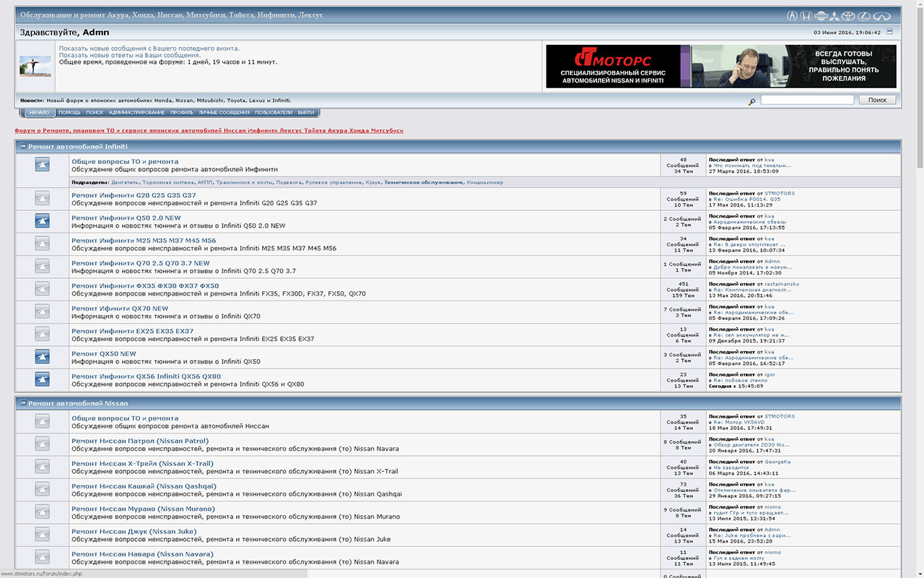Click board icon for Ремонт Ифинити QX70 NEW
Viewport: 924px width, 578px height.
(x=43, y=312)
